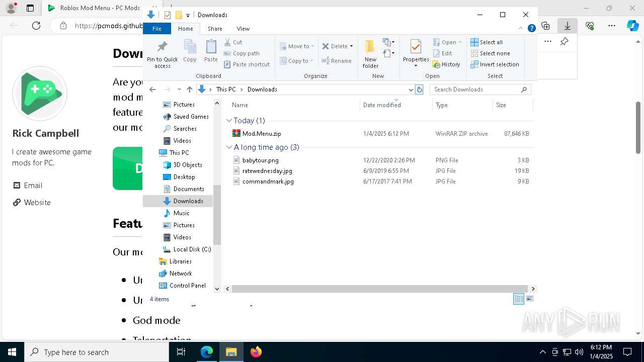Click the Rename ribbon button
The height and width of the screenshot is (362, 644).
tap(337, 61)
